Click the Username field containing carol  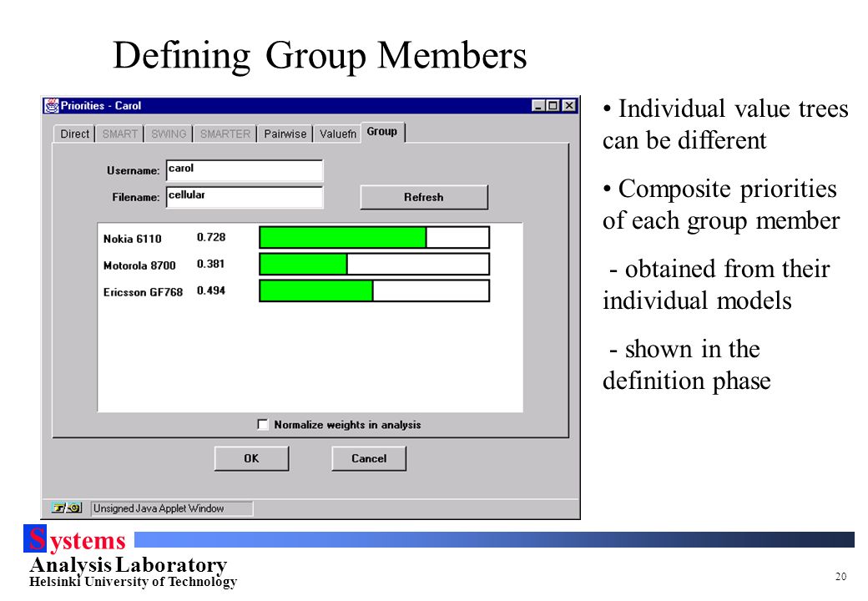pyautogui.click(x=244, y=170)
